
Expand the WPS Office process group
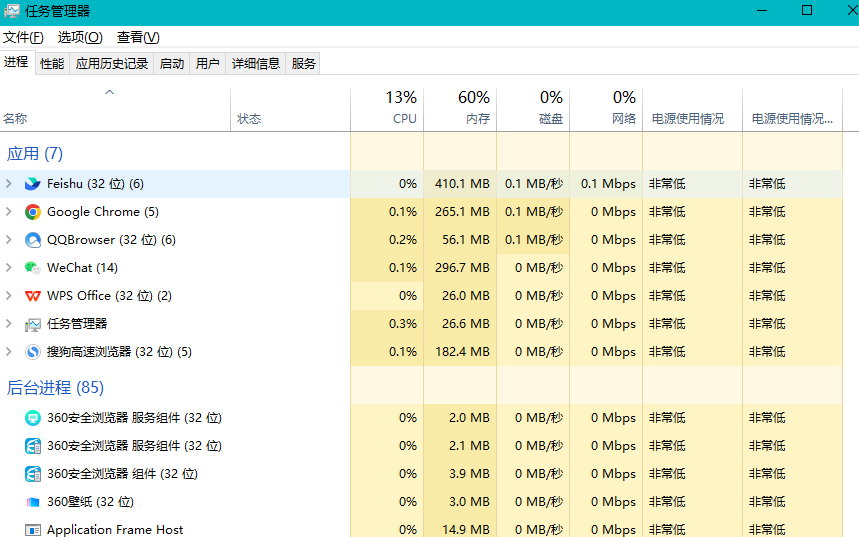click(x=9, y=295)
